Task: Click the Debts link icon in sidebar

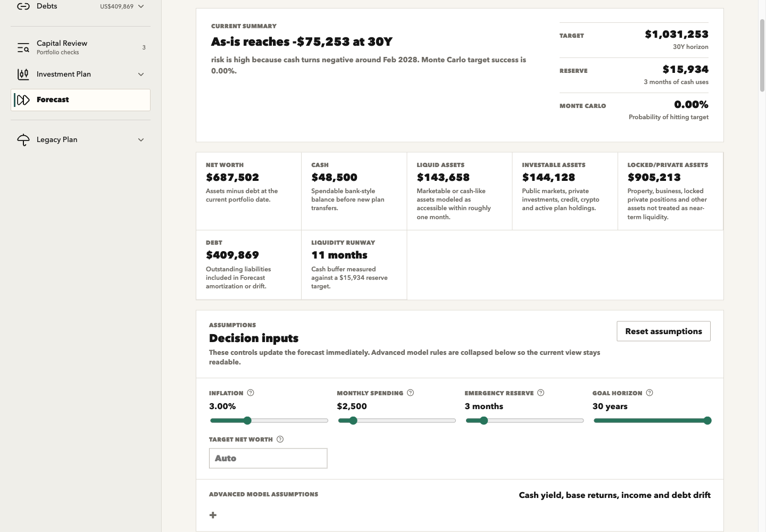Action: click(23, 6)
